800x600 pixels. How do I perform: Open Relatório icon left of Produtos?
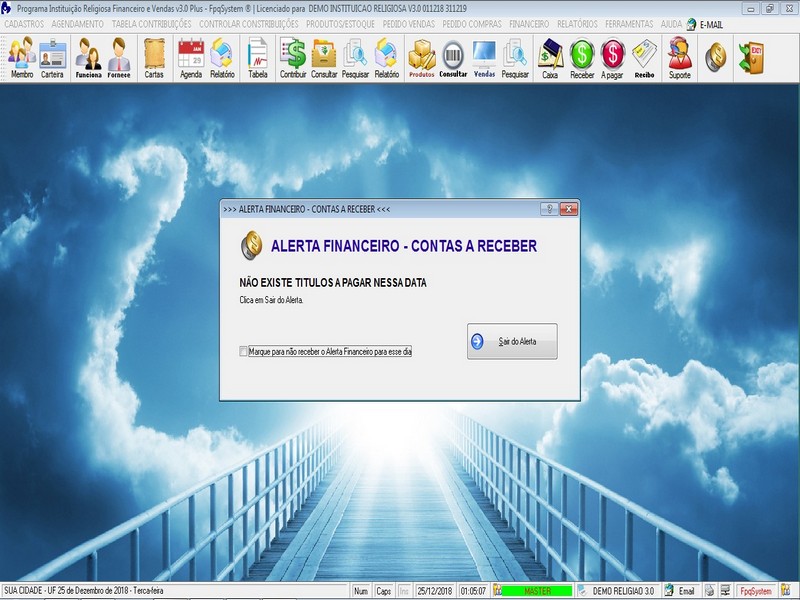387,58
